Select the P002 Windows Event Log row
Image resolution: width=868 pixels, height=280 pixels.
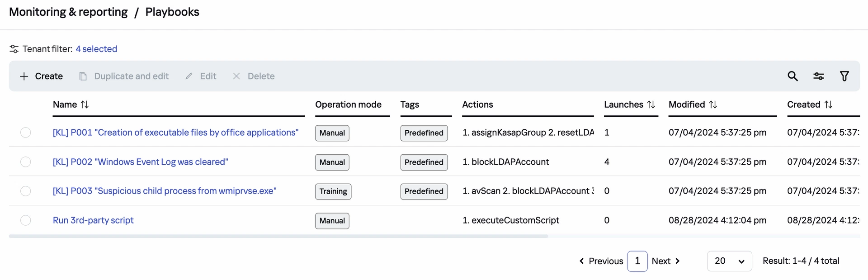[26, 162]
